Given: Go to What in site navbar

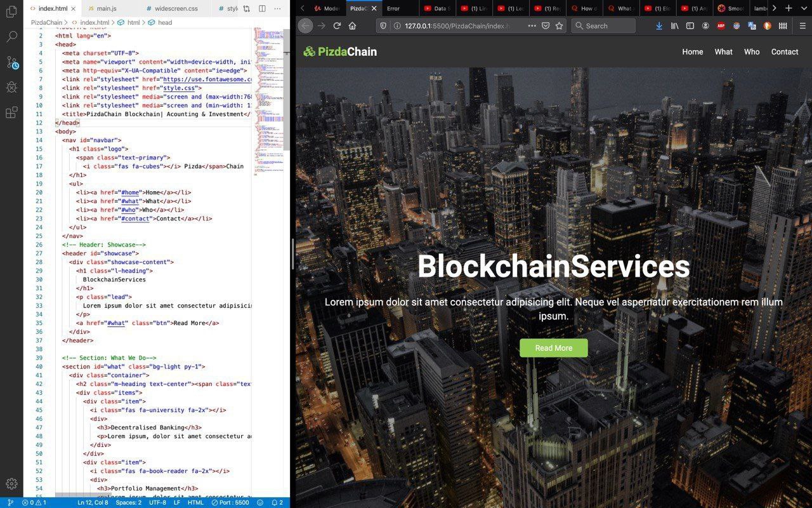Looking at the screenshot, I should point(724,52).
